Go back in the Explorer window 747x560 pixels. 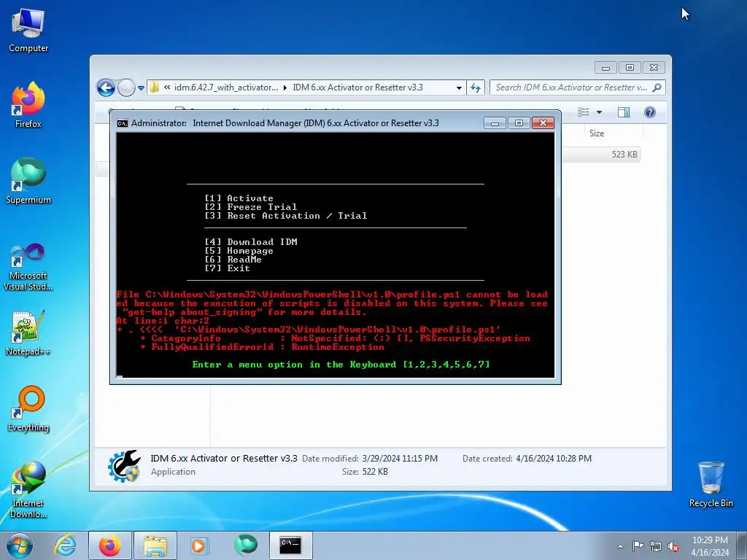click(106, 87)
